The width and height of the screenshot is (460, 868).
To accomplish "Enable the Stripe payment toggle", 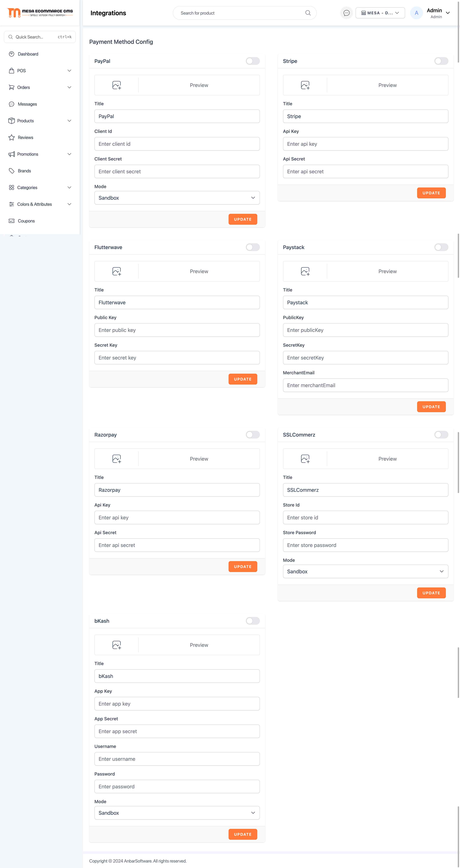I will click(x=442, y=61).
